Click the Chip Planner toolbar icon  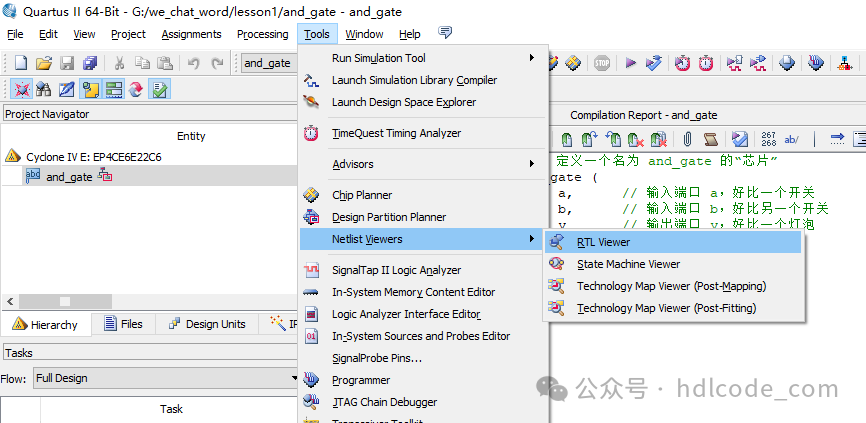pyautogui.click(x=573, y=63)
